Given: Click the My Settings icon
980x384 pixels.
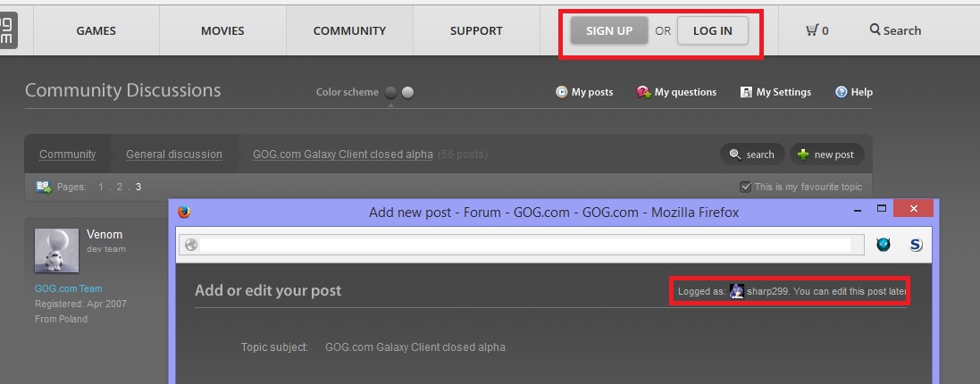Looking at the screenshot, I should pyautogui.click(x=746, y=92).
